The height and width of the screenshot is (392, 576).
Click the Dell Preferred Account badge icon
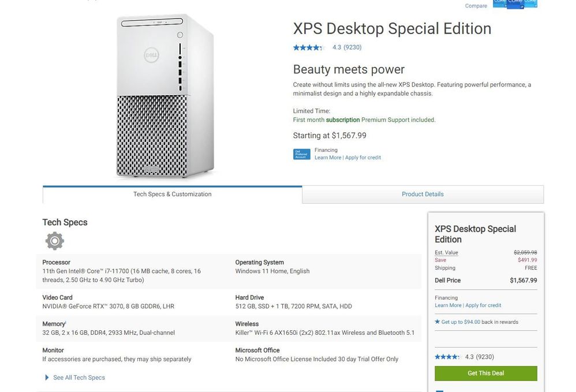[x=301, y=154]
